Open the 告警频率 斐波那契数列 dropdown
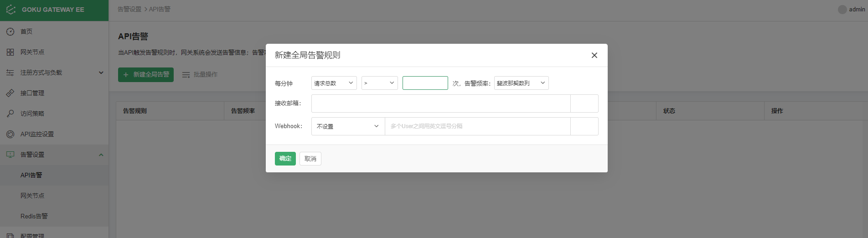 (x=521, y=83)
